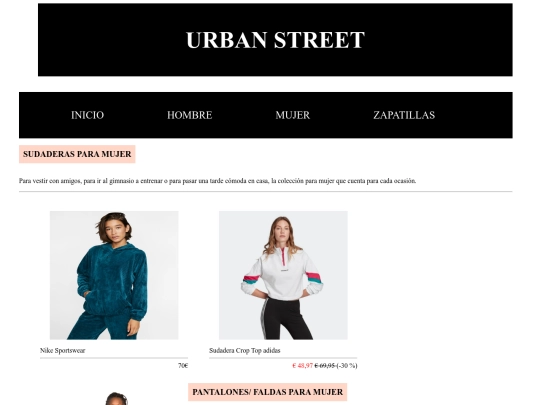Click the horizontal divider under the description
The height and width of the screenshot is (405, 540).
[266, 191]
